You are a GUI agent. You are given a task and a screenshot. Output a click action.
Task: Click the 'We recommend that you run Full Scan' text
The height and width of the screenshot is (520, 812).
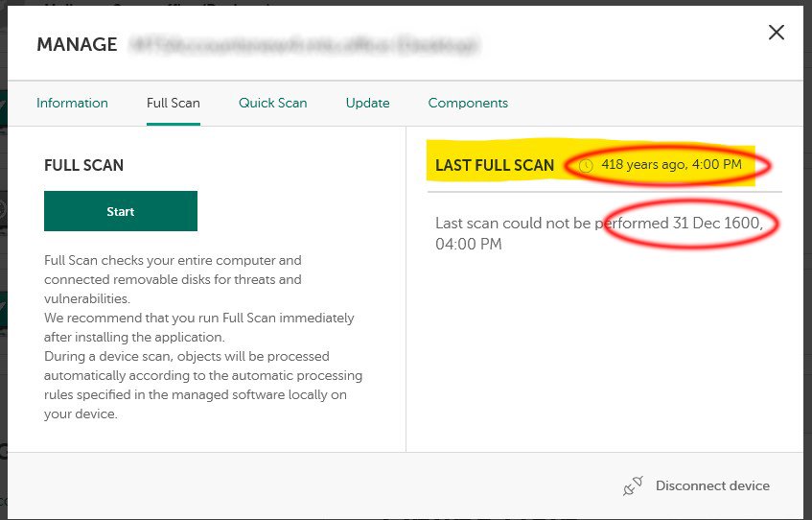(198, 327)
